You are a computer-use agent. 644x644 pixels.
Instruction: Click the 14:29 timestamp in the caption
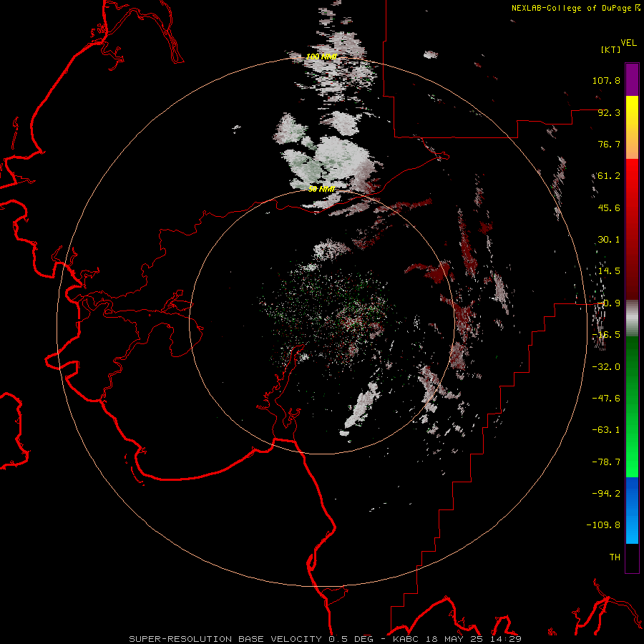click(506, 639)
